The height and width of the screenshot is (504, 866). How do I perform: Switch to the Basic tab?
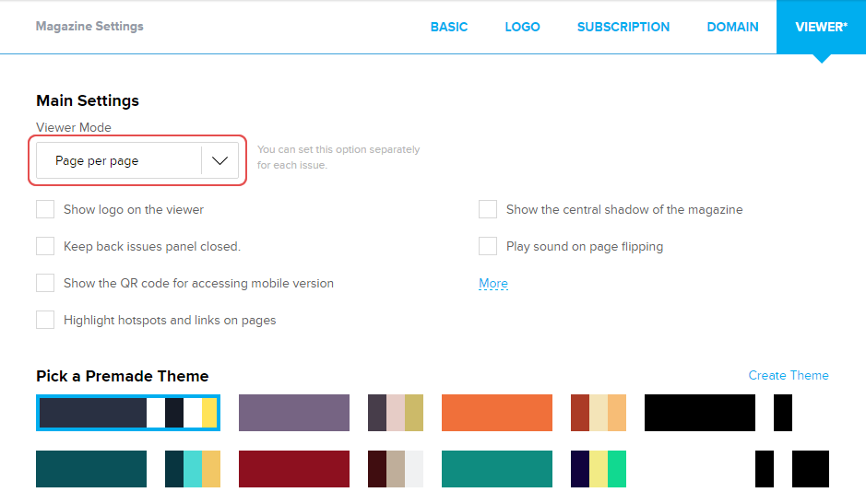(449, 27)
